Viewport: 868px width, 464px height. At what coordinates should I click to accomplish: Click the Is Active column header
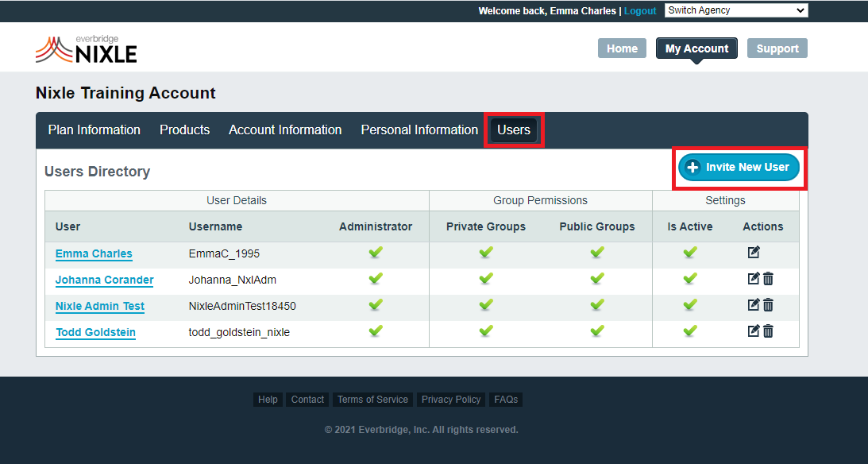point(690,226)
